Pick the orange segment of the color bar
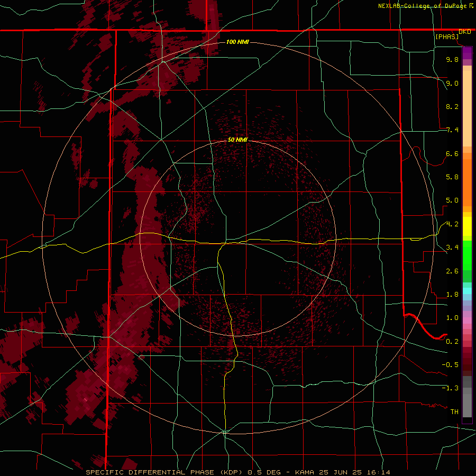476x476 pixels. (x=467, y=182)
